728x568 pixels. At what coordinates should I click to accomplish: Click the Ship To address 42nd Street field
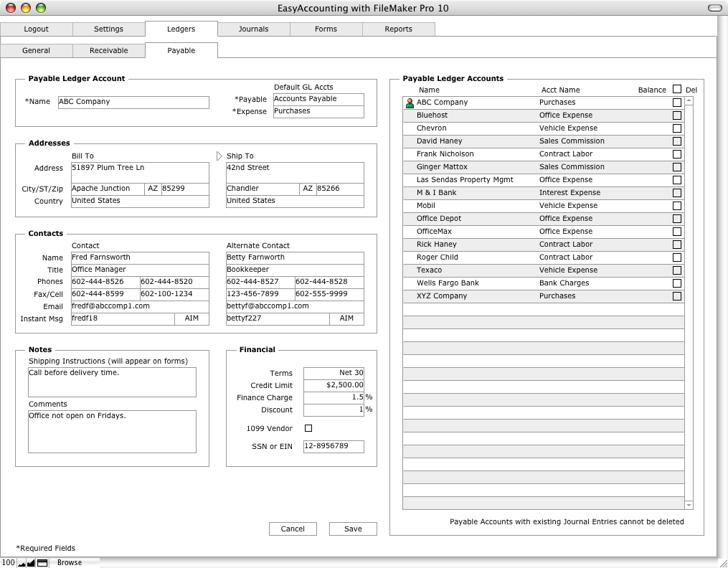click(x=295, y=173)
